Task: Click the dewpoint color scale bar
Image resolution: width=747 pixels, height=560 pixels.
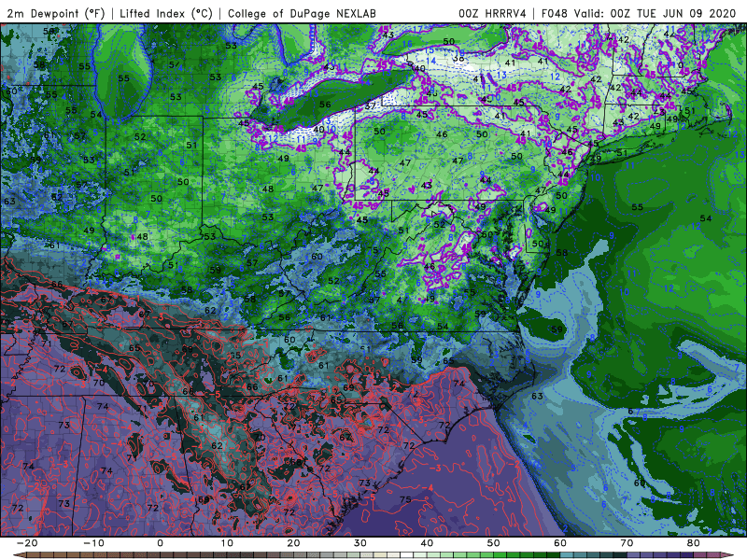Action: click(373, 555)
